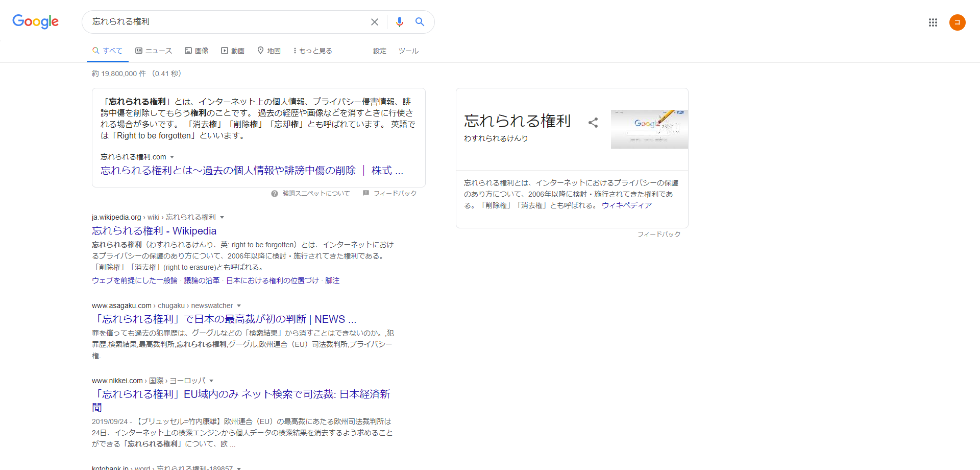Screen dimensions: 980x470
Task: Expand the www.nikkei.com result dropdown arrow
Action: pos(211,381)
